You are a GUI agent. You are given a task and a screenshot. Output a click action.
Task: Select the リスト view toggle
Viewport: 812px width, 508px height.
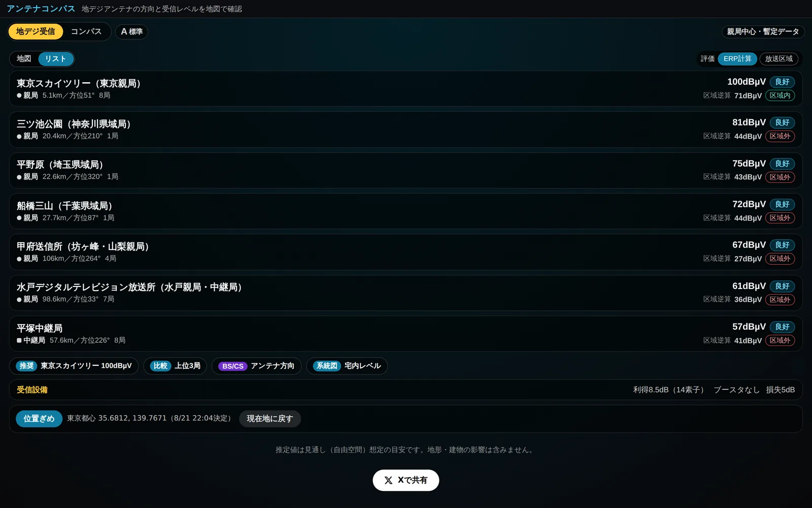click(x=56, y=59)
